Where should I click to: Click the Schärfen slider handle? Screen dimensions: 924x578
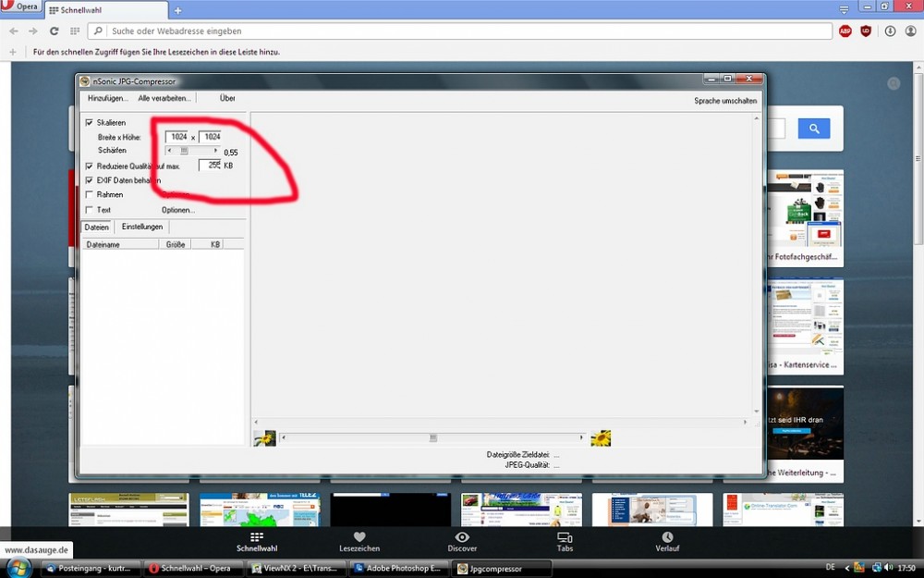pyautogui.click(x=184, y=151)
